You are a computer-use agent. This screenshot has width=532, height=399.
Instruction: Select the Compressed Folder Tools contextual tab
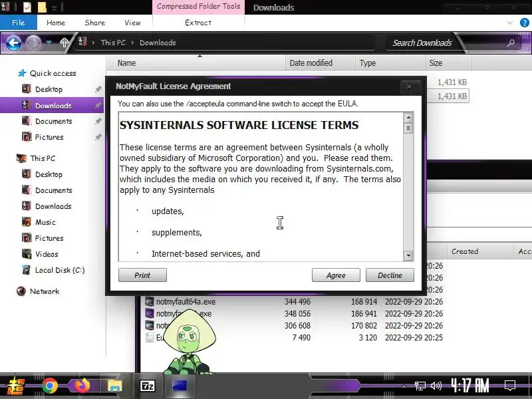(x=198, y=7)
